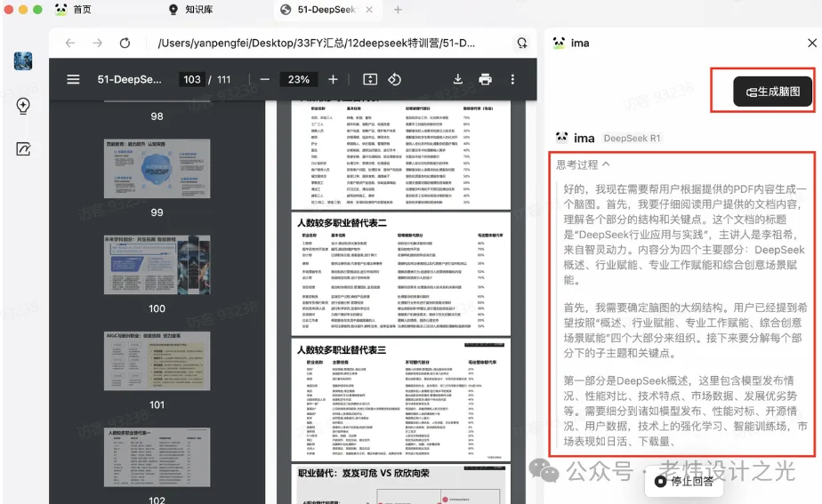Print the PDF document
The image size is (822, 504).
click(x=486, y=79)
